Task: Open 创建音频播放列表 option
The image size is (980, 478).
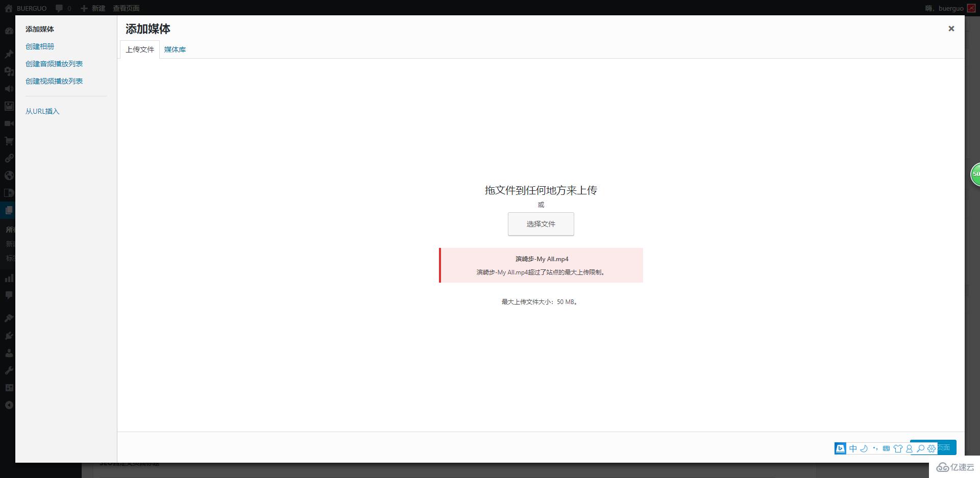Action: [54, 64]
